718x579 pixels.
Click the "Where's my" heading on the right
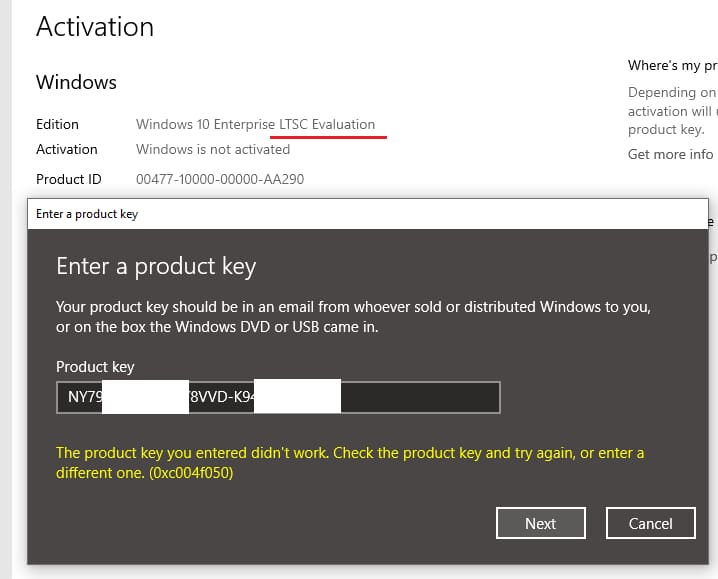point(672,66)
